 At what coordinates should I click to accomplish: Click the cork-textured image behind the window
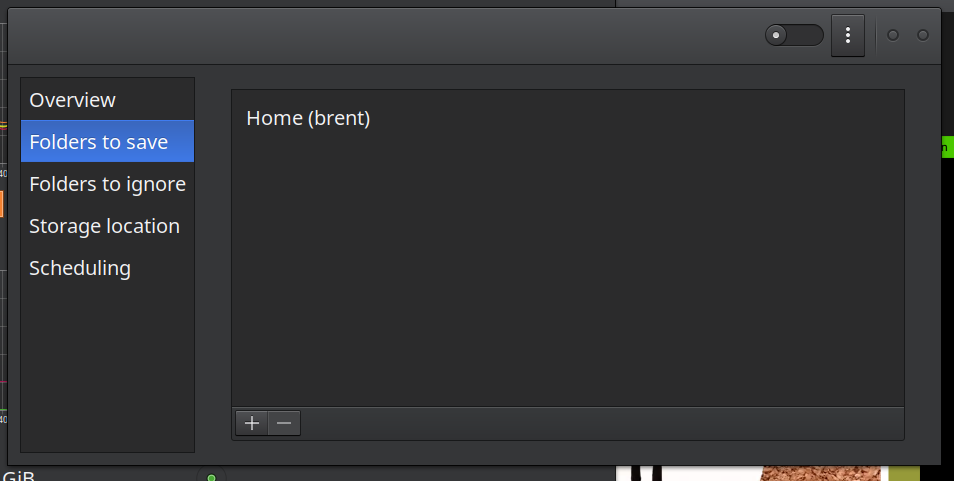(819, 474)
